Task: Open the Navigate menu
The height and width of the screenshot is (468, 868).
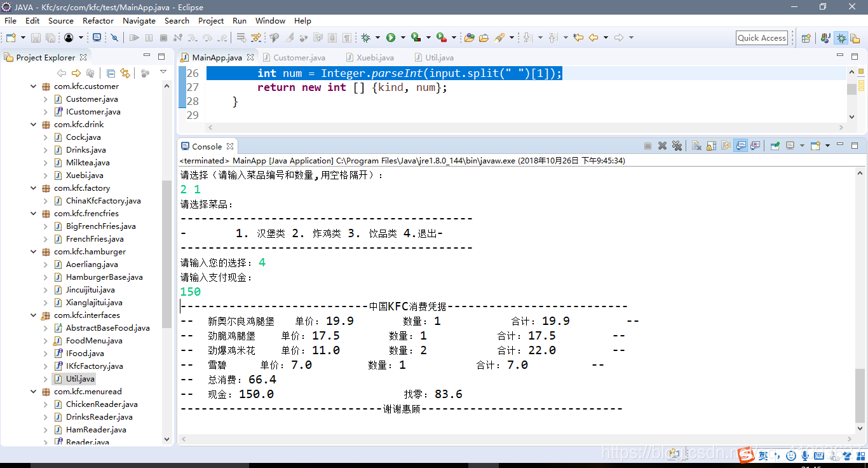Action: tap(139, 20)
